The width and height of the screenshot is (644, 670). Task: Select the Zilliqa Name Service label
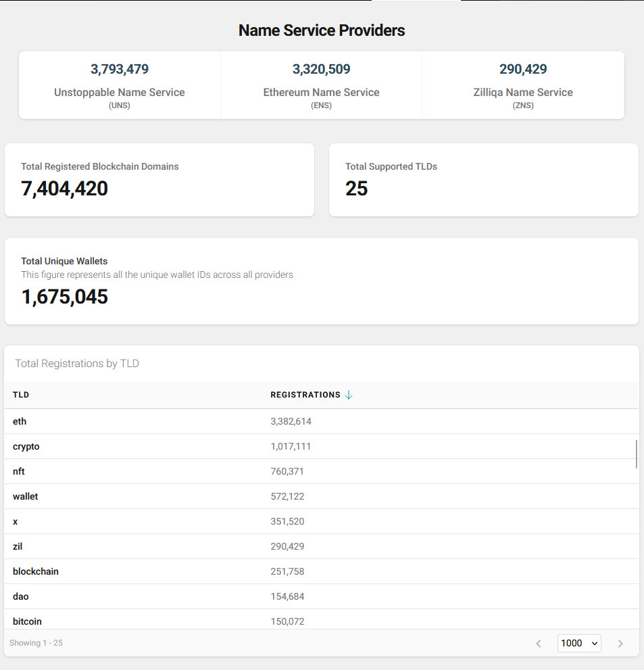(523, 93)
